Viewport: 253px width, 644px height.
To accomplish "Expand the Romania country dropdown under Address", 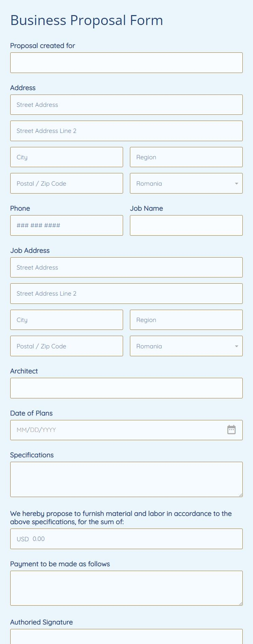I will [x=236, y=183].
